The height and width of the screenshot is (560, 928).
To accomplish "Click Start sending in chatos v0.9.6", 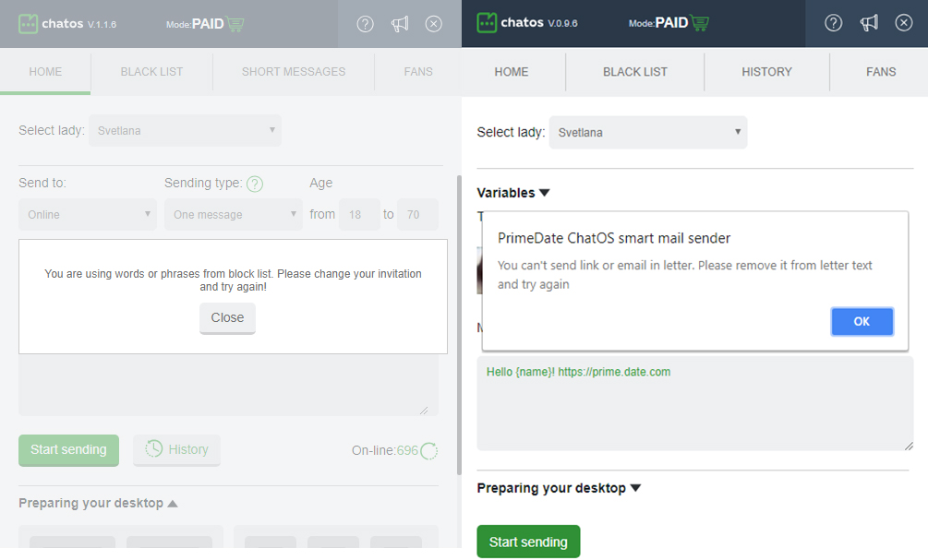I will point(528,542).
